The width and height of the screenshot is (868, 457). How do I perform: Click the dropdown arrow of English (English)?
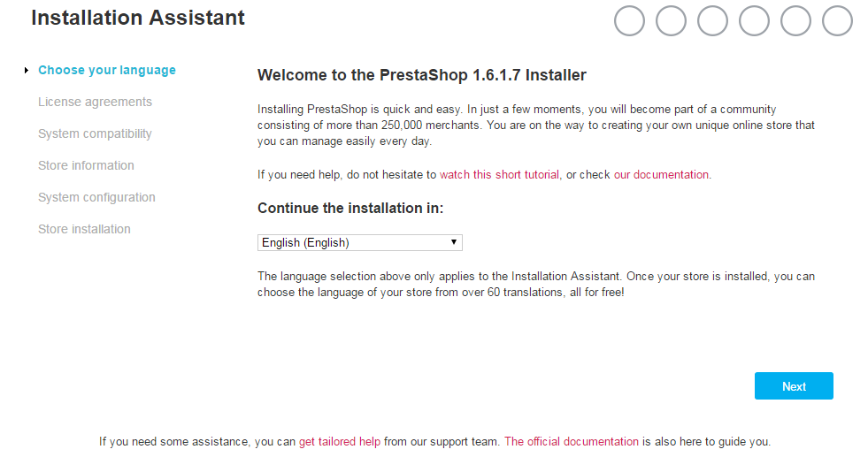point(453,242)
